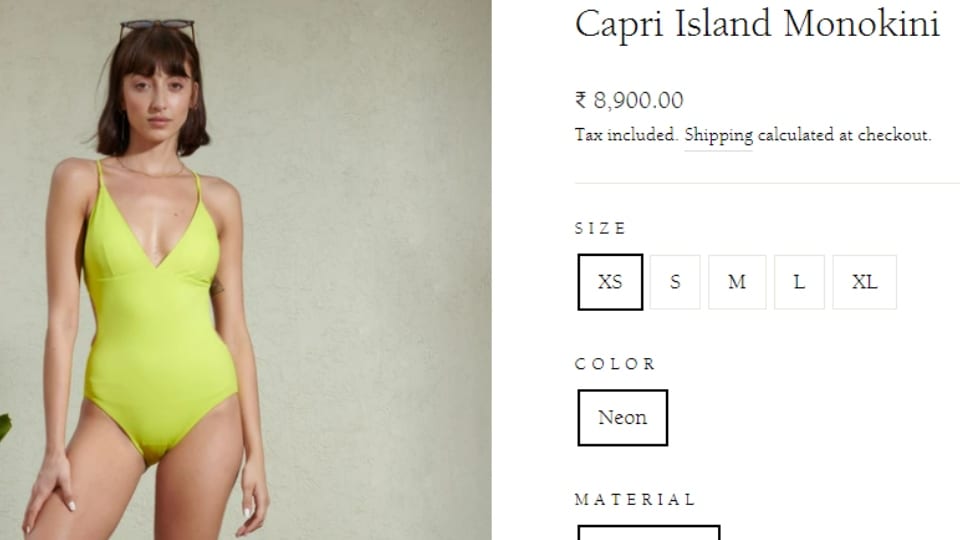Image resolution: width=960 pixels, height=540 pixels.
Task: Click the green leaf at photo edge
Action: [x=5, y=427]
